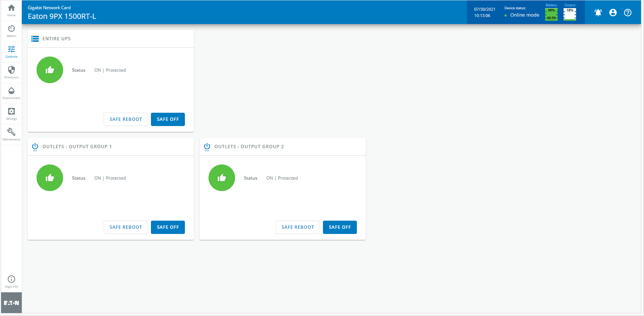644x316 pixels.
Task: Open the Environment section
Action: tap(11, 93)
